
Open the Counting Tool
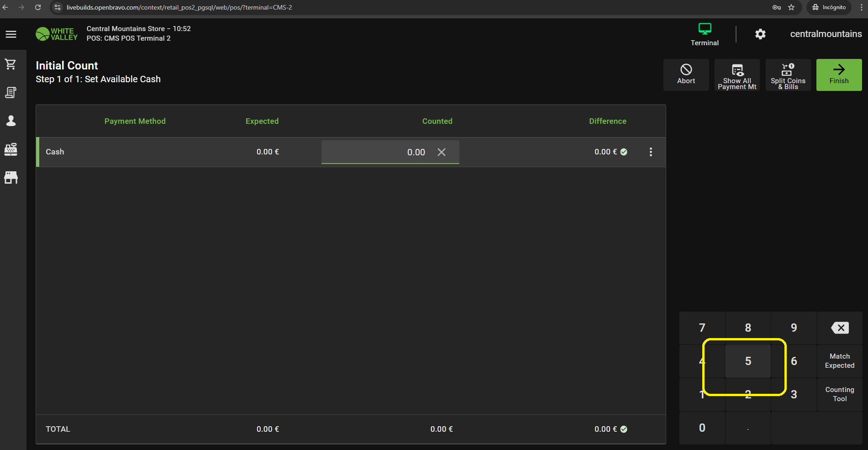(x=840, y=394)
